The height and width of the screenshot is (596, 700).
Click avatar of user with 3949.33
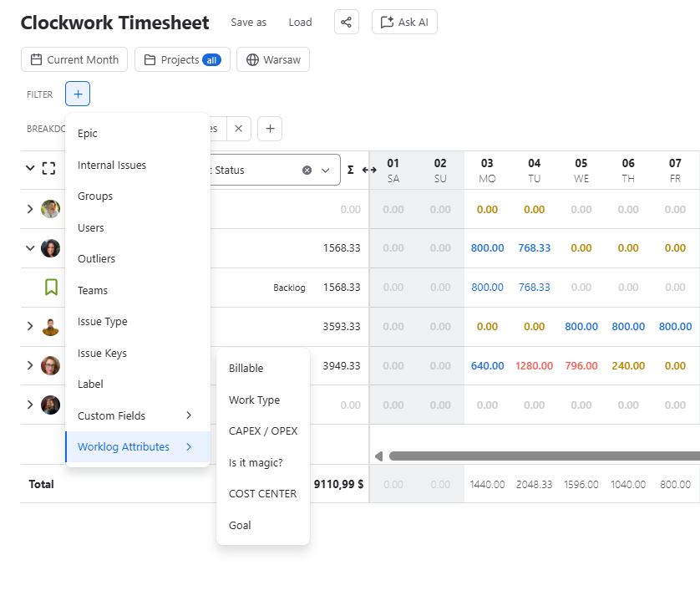click(50, 365)
